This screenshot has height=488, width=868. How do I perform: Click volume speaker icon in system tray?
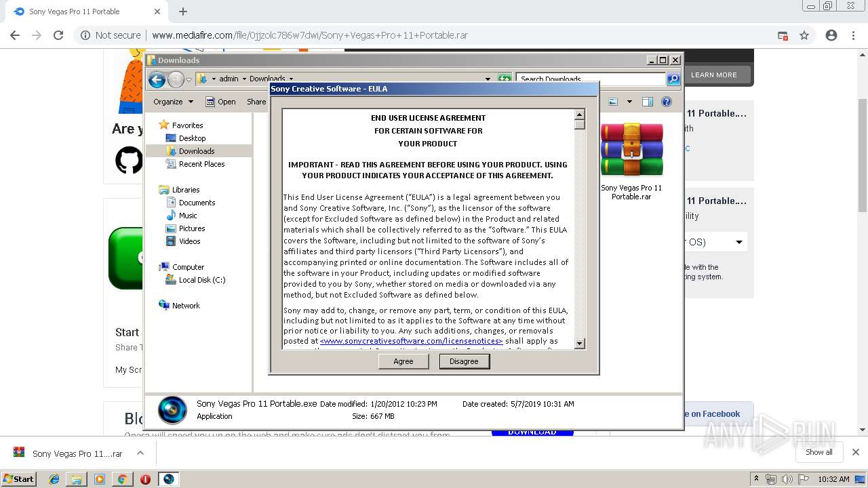(x=787, y=479)
